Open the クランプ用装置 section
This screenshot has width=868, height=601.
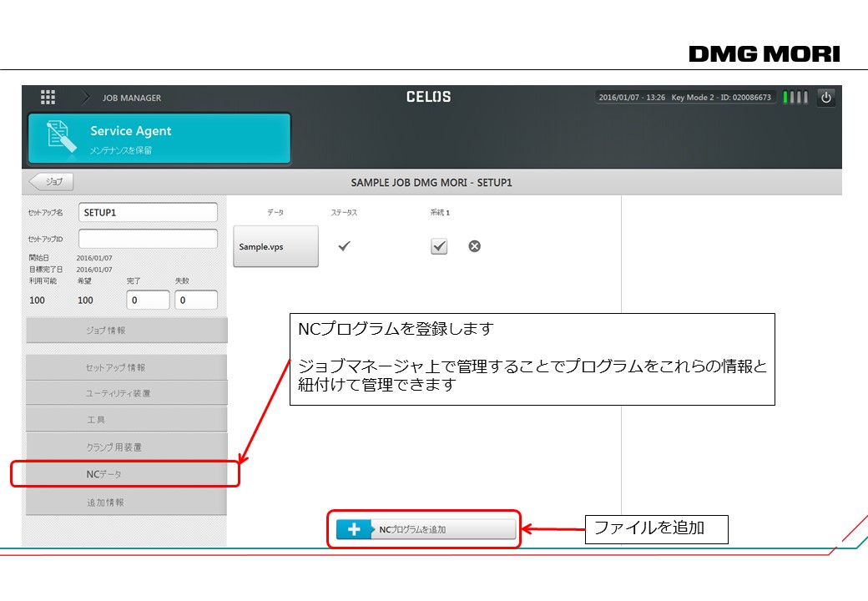[127, 447]
